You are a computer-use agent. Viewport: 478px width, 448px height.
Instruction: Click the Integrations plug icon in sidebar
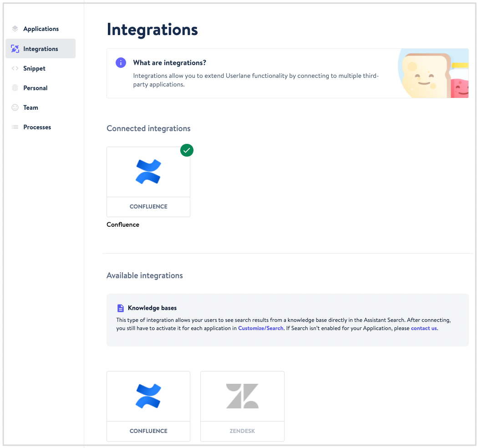tap(15, 49)
